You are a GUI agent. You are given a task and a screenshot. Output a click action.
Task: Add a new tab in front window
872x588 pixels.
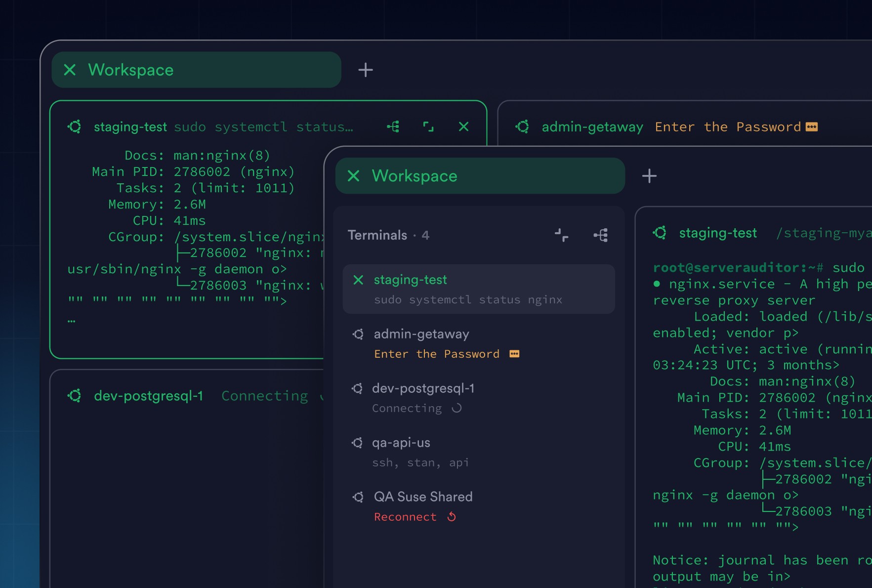[649, 175]
